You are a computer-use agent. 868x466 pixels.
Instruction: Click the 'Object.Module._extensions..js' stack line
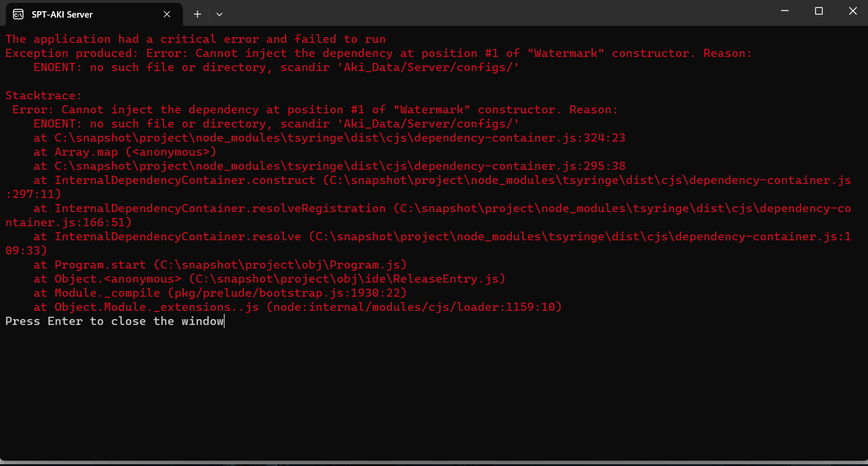[297, 307]
